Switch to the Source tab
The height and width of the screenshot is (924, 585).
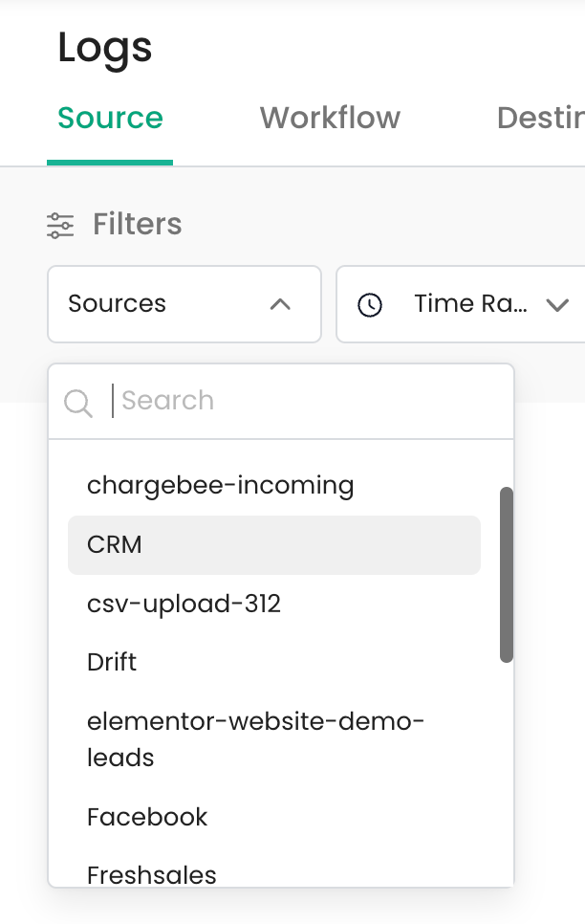pos(110,118)
